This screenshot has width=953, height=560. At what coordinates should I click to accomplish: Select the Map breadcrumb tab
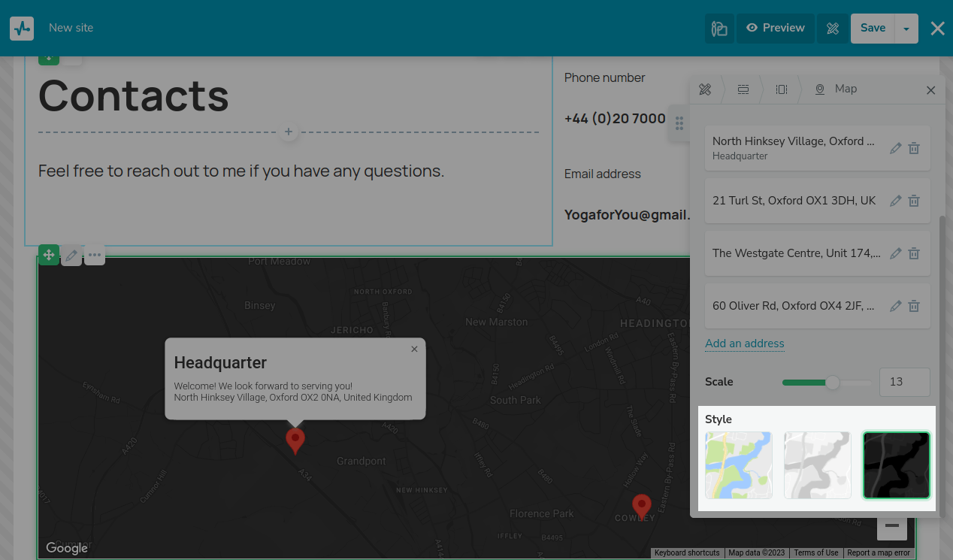point(836,89)
